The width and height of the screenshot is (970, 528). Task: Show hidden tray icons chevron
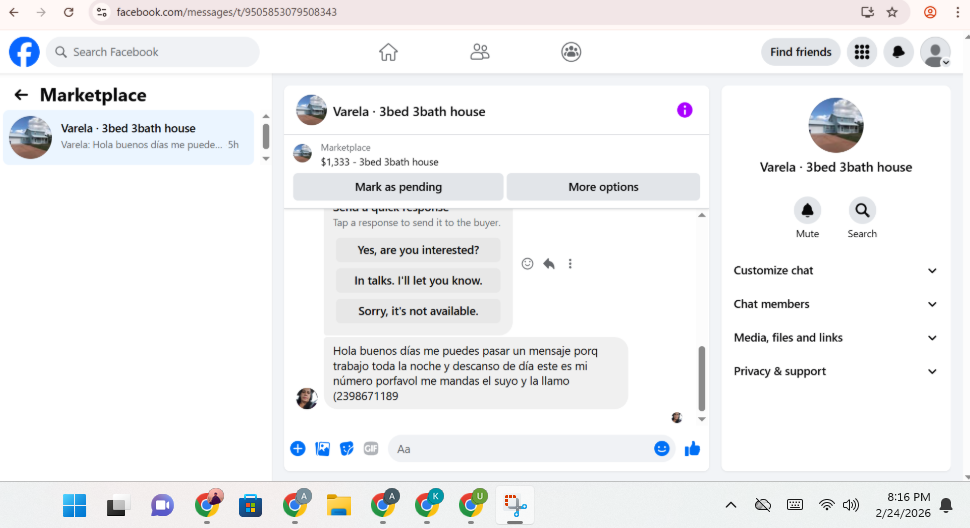pyautogui.click(x=731, y=505)
